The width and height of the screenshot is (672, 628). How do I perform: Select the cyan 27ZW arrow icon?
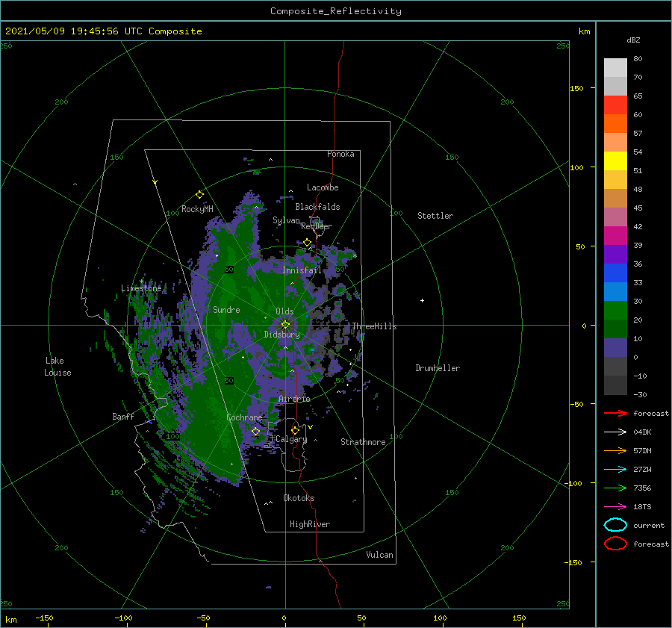(615, 470)
